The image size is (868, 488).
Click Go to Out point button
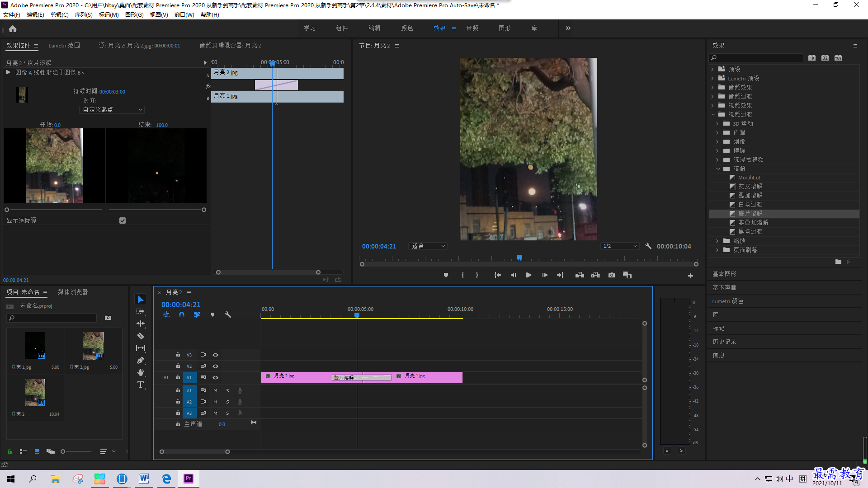point(561,275)
